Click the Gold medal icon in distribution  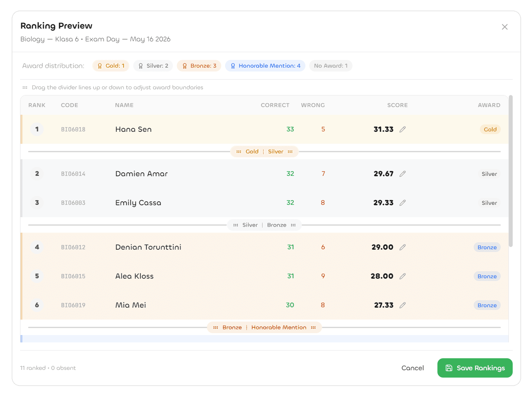pyautogui.click(x=100, y=66)
